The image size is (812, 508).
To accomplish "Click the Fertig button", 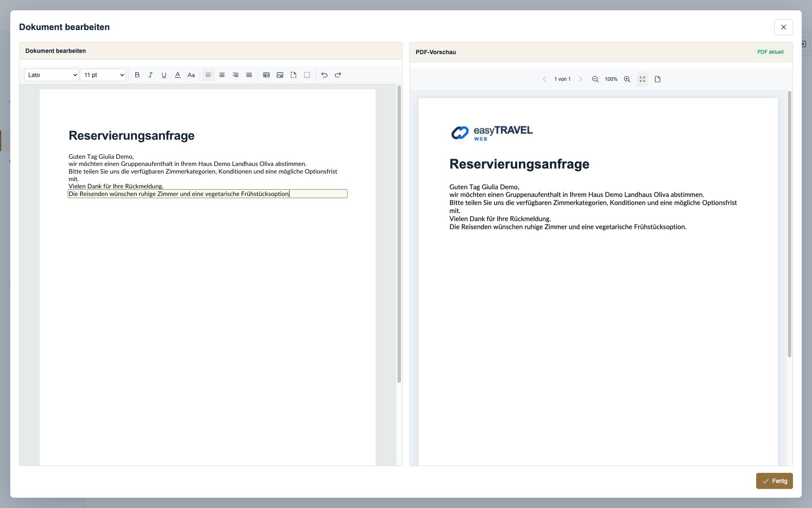I will [774, 481].
